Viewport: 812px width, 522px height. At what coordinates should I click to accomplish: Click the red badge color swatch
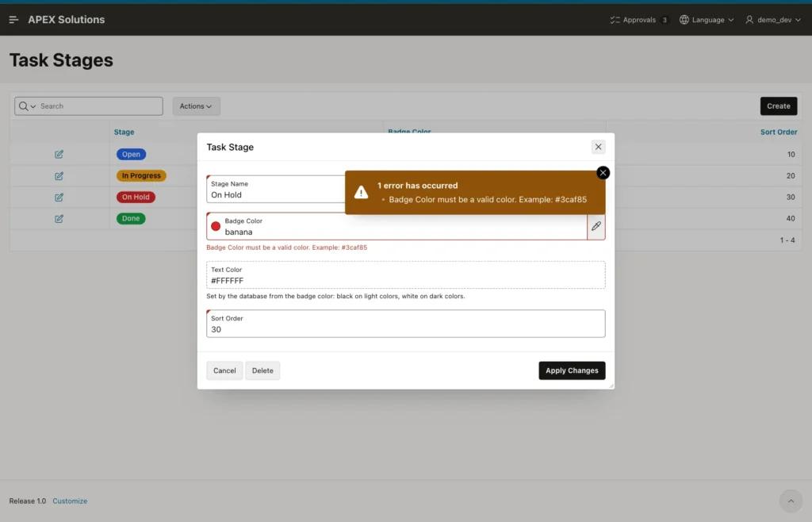pyautogui.click(x=216, y=226)
